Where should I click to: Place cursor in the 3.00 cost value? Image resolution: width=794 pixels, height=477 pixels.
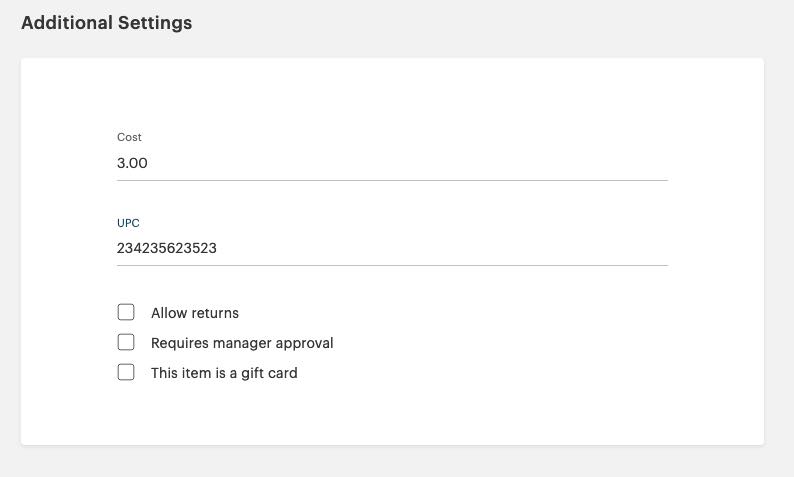(x=132, y=163)
